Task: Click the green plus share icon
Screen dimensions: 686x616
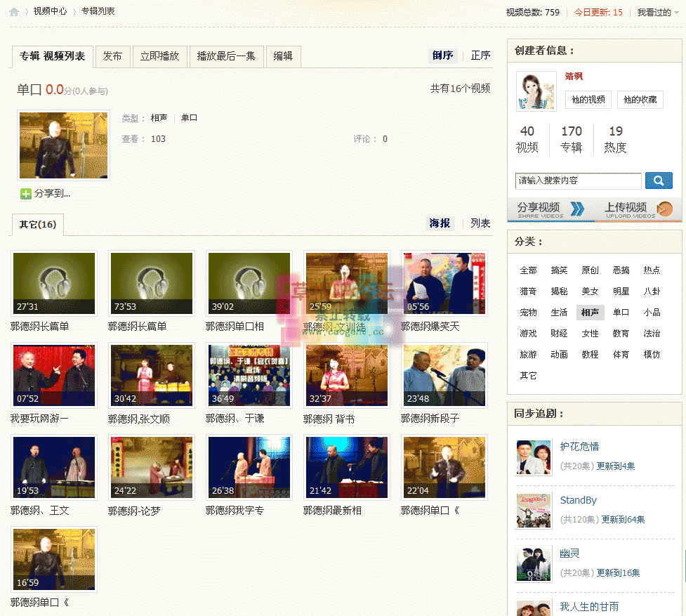Action: [x=25, y=194]
